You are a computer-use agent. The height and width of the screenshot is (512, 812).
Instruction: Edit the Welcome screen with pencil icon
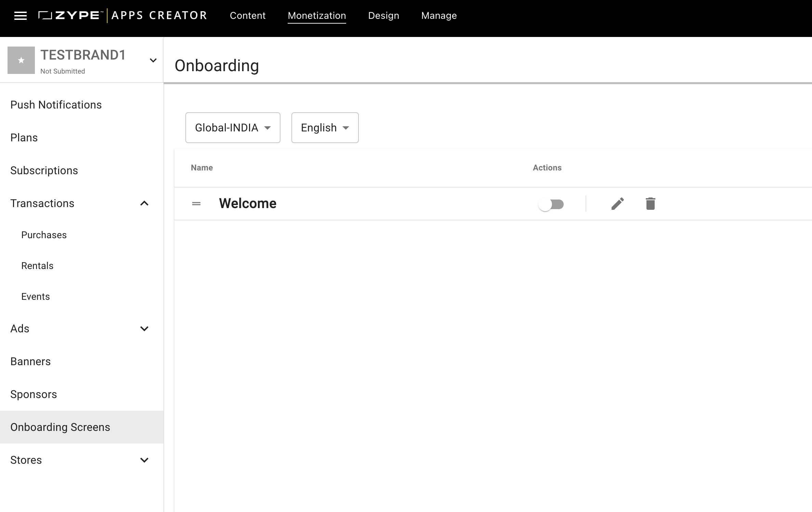(617, 204)
